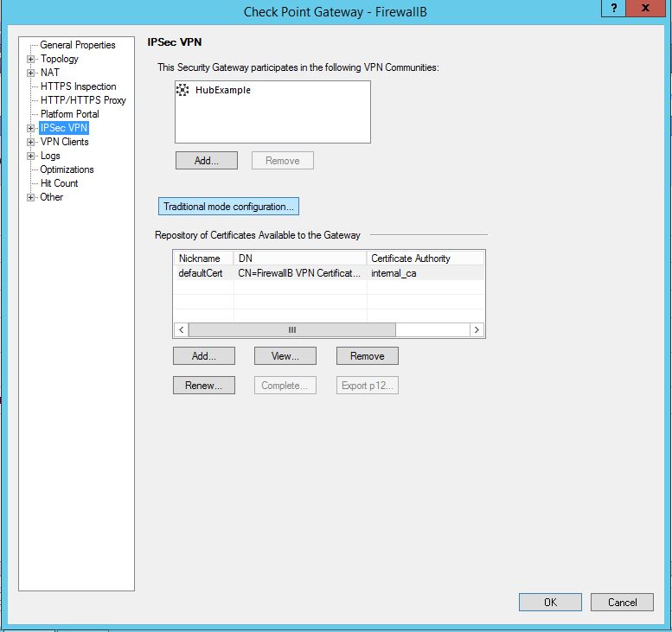Confirm the dialog with OK
Screen dimensions: 672x632
tap(550, 603)
